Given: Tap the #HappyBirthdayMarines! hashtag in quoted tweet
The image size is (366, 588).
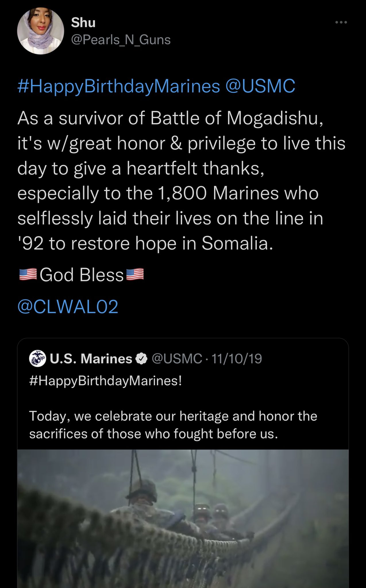Looking at the screenshot, I should (106, 381).
